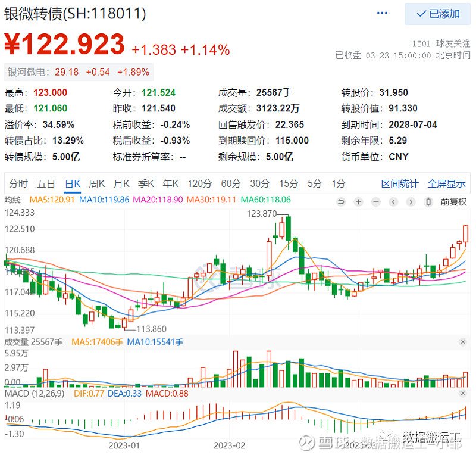The height and width of the screenshot is (458, 476).
Task: Switch to the 1分 timeframe tab
Action: 339,183
